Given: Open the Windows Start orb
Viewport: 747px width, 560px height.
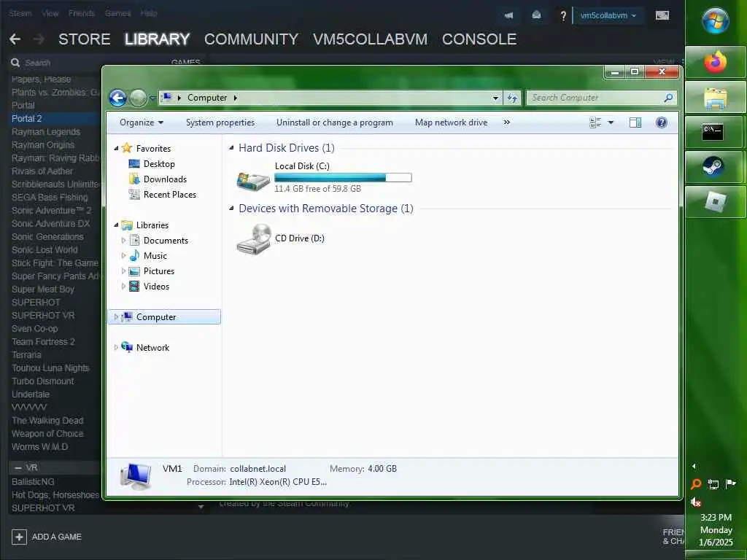Looking at the screenshot, I should [715, 20].
